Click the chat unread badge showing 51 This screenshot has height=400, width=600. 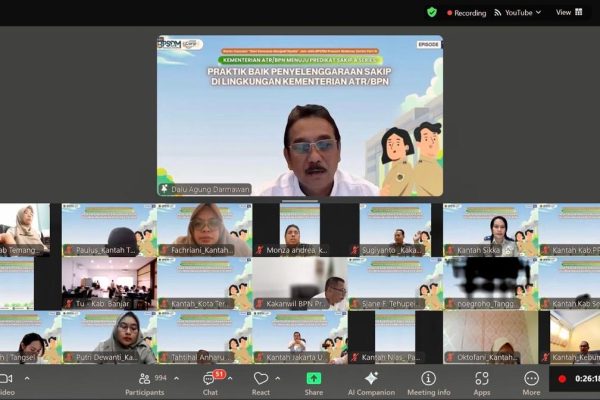pyautogui.click(x=219, y=374)
